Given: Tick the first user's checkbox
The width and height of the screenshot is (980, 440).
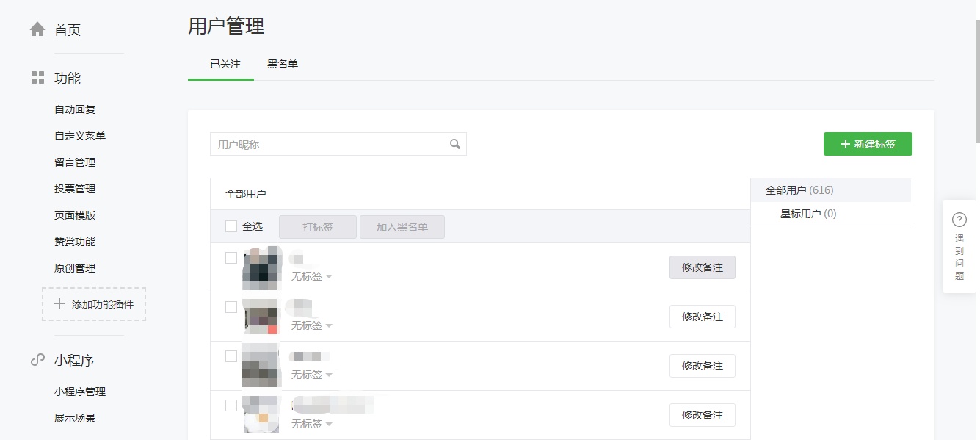Looking at the screenshot, I should click(231, 258).
